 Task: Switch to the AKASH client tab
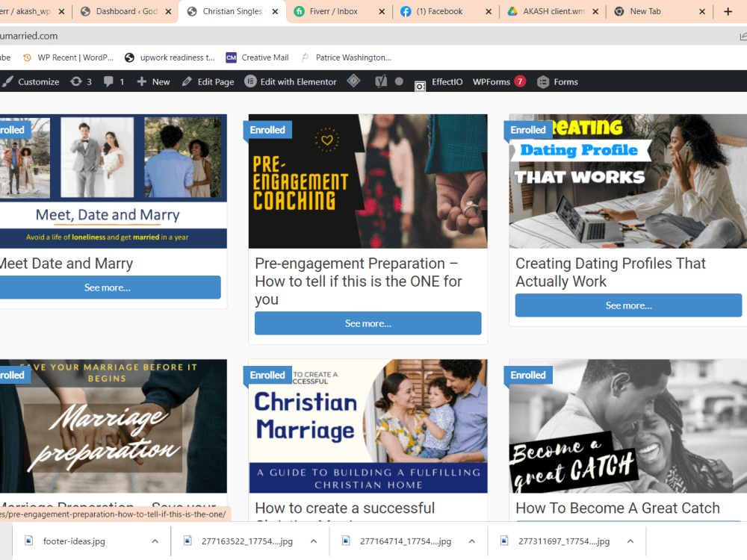tap(553, 11)
